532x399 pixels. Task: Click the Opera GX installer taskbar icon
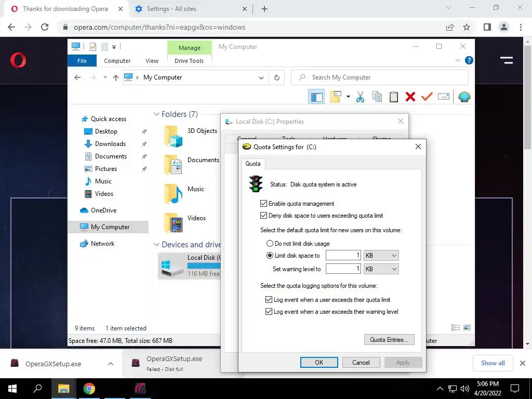(x=140, y=389)
